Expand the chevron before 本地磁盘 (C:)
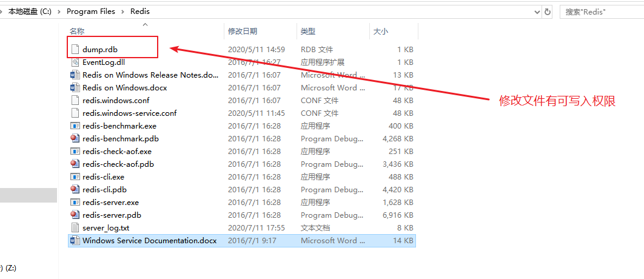Screen dimensions: 644x279 click(2, 12)
